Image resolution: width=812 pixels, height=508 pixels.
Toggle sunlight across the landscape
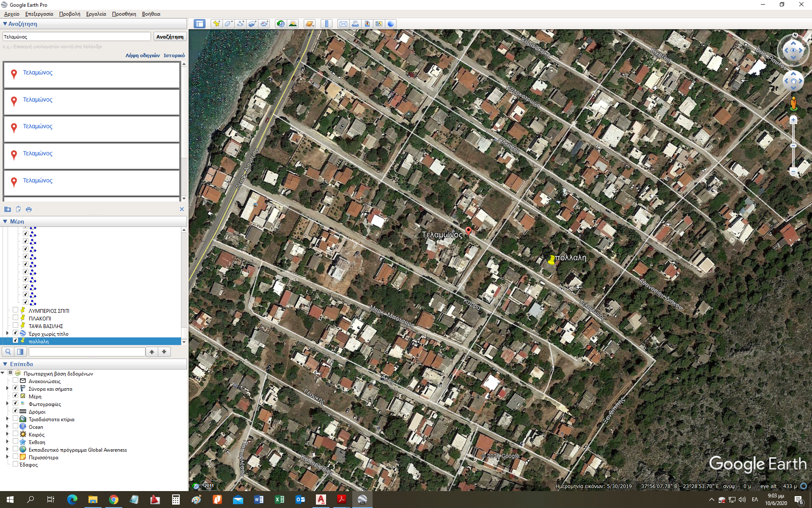pyautogui.click(x=293, y=24)
